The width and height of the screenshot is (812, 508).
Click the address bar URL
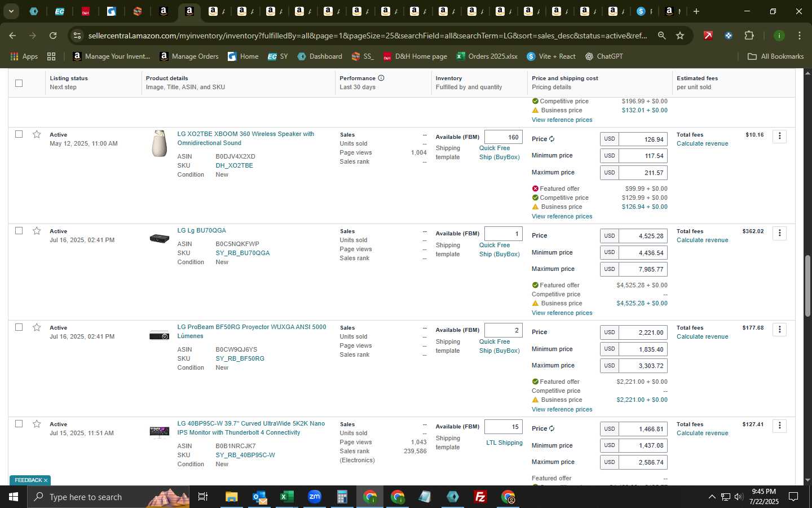[368, 36]
